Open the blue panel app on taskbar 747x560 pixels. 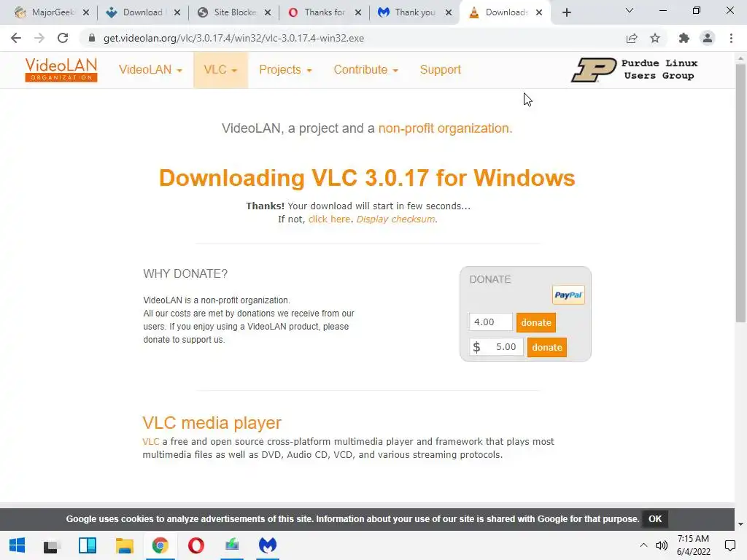click(x=88, y=545)
